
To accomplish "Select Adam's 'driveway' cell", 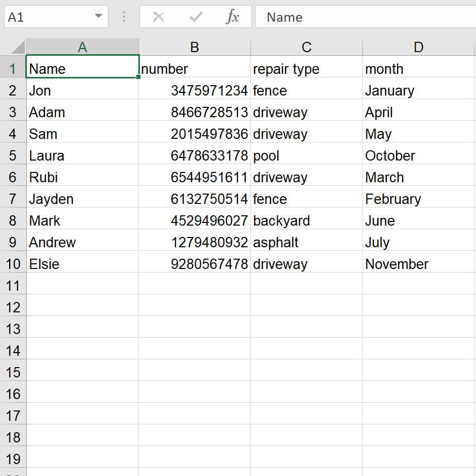I will [x=307, y=110].
